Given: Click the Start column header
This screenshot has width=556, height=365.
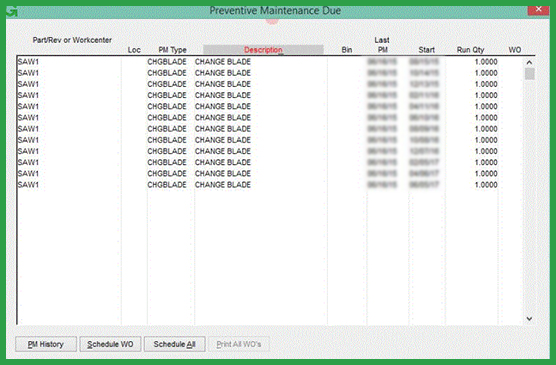Looking at the screenshot, I should [x=427, y=50].
